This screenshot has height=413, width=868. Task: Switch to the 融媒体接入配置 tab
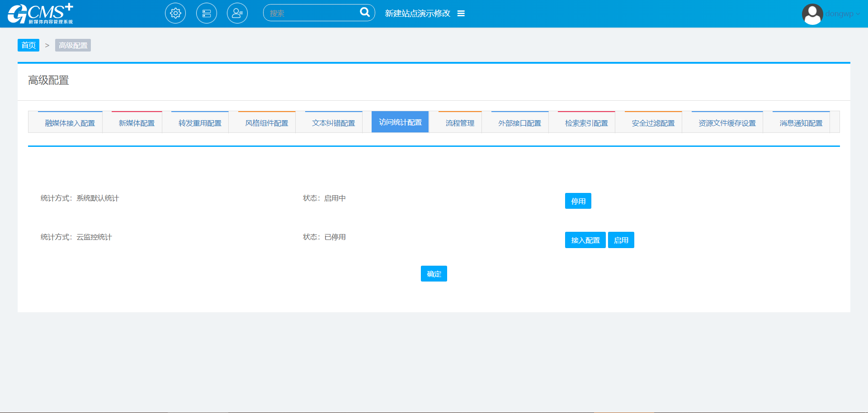coord(70,123)
